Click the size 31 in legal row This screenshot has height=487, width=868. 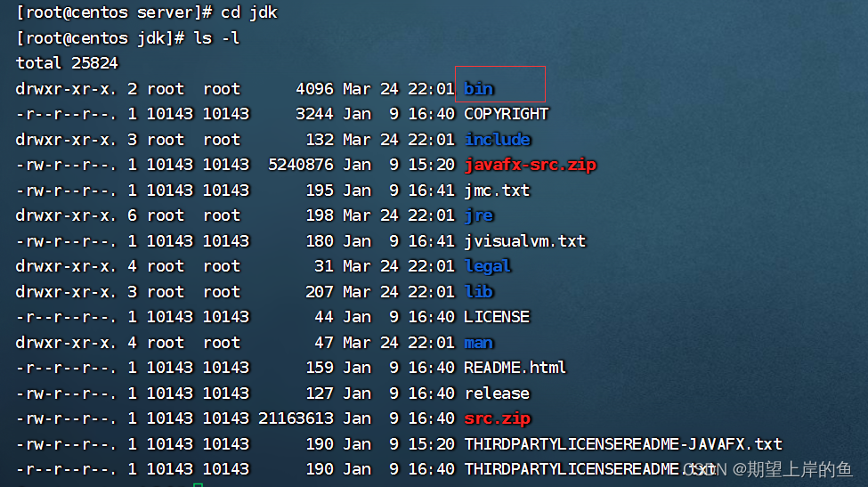(324, 266)
